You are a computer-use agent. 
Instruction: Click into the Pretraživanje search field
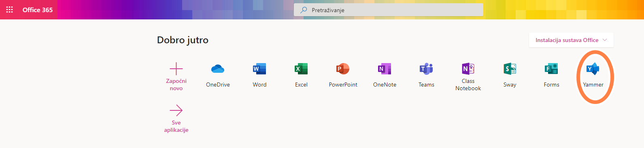(389, 10)
